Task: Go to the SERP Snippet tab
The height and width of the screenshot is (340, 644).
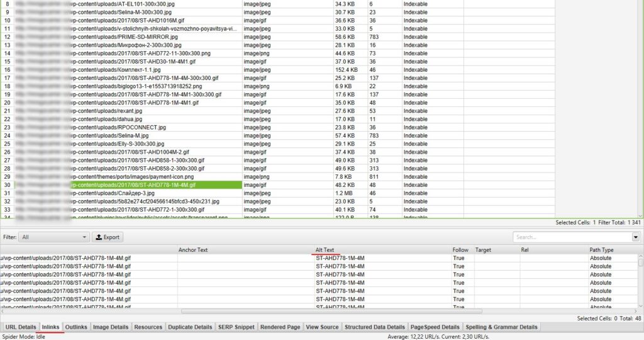Action: click(236, 327)
